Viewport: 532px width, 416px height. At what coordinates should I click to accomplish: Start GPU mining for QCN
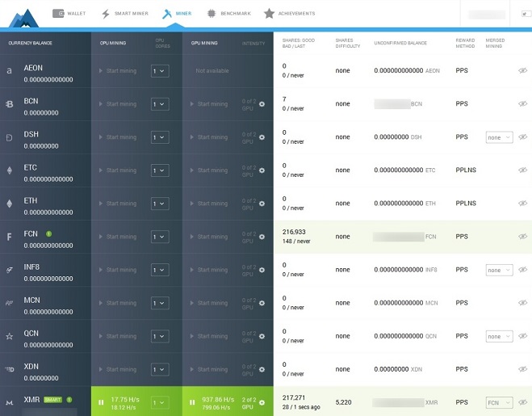click(x=209, y=336)
